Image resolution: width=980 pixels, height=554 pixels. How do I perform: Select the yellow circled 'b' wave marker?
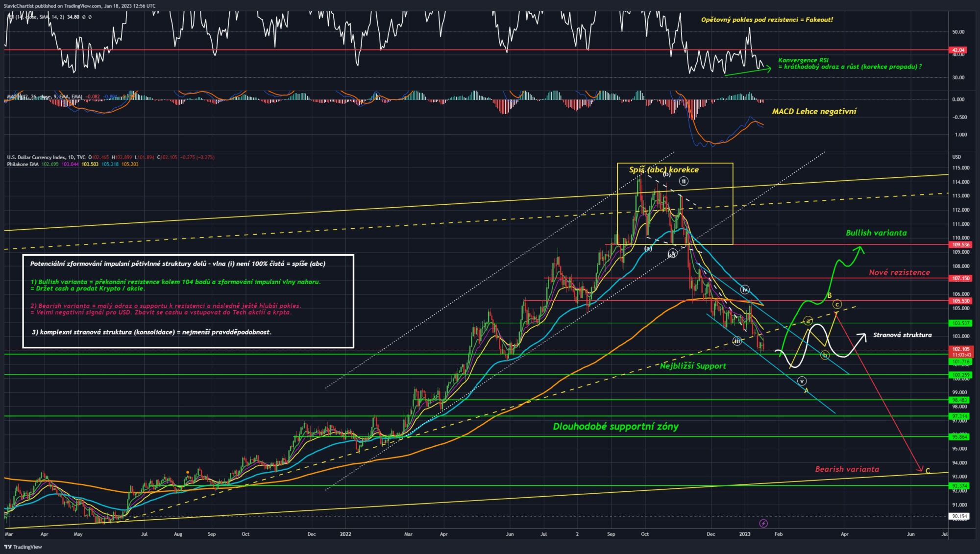[825, 355]
